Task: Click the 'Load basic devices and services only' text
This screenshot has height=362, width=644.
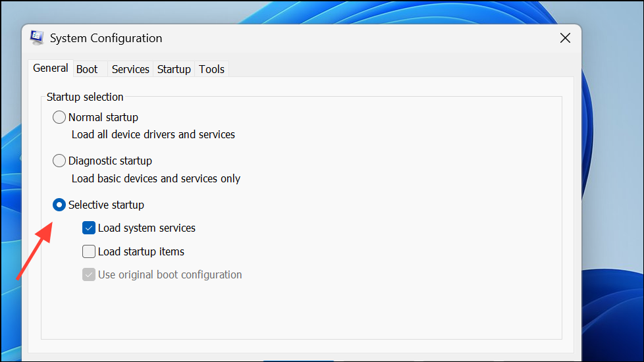Action: coord(156,178)
